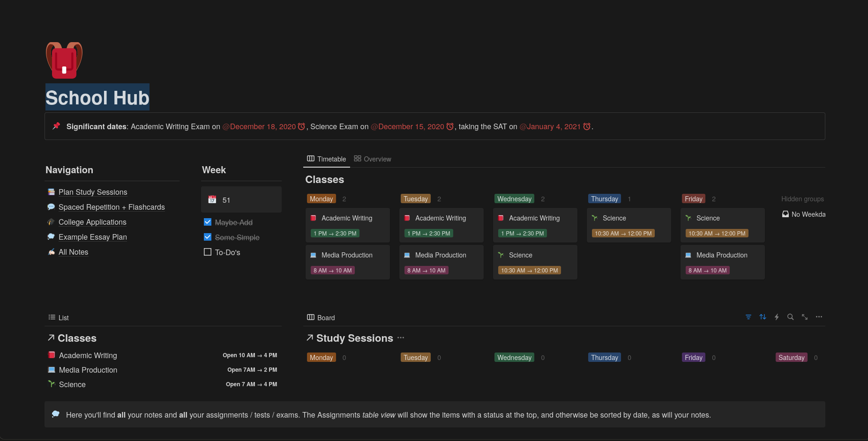This screenshot has height=441, width=868.
Task: Open Friday's Media Production class card
Action: [723, 262]
